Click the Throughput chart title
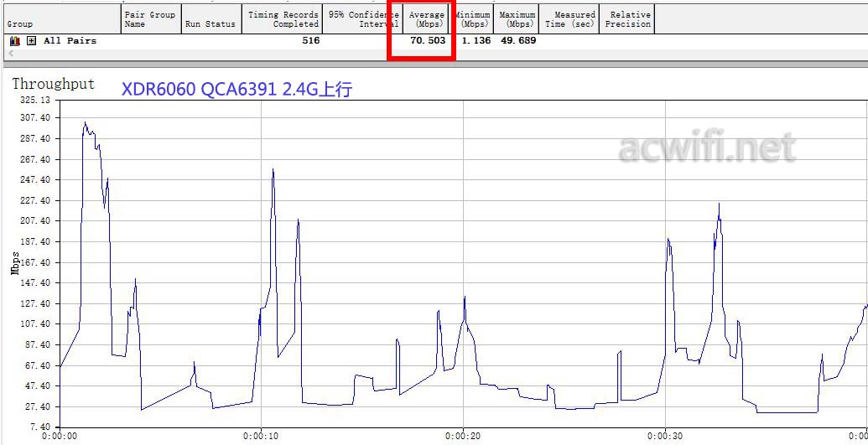The width and height of the screenshot is (868, 445). [54, 84]
